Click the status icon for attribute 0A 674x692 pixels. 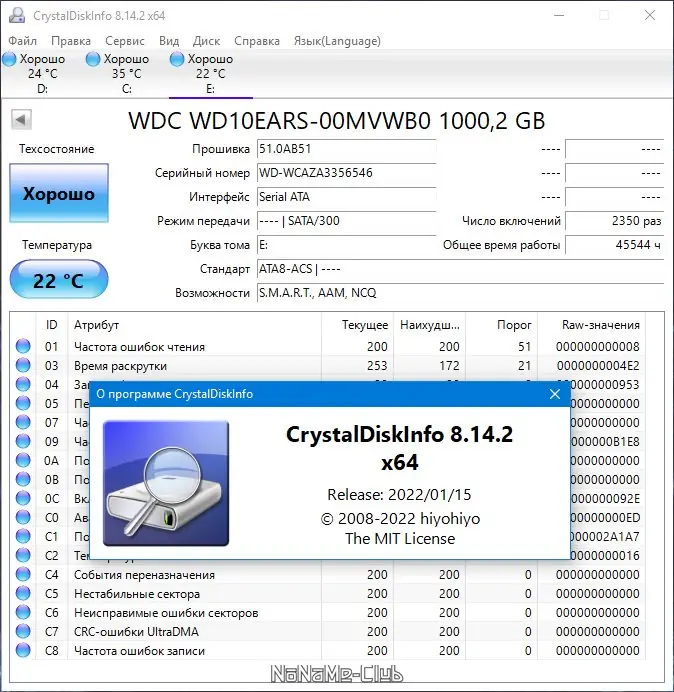pos(23,460)
